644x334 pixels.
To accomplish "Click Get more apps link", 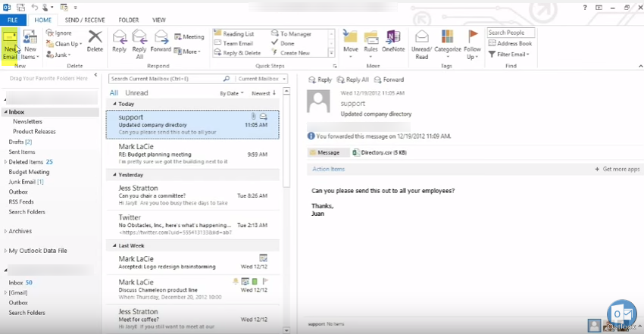I will click(x=617, y=169).
